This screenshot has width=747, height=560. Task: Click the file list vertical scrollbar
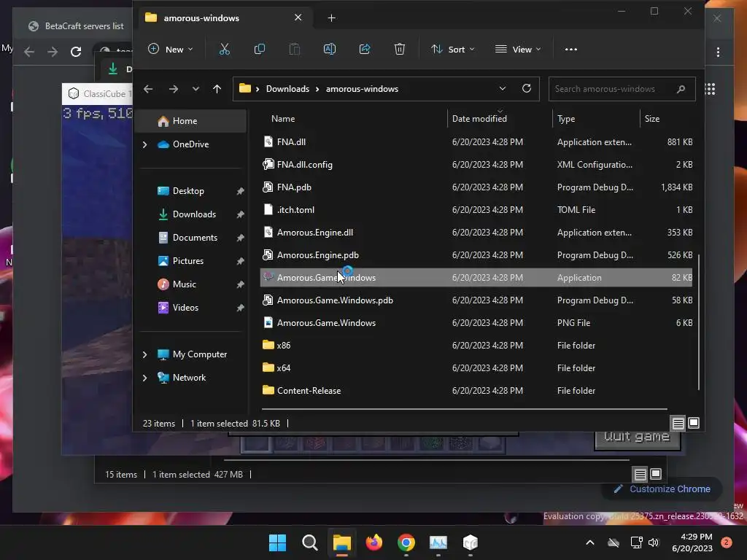click(x=698, y=322)
